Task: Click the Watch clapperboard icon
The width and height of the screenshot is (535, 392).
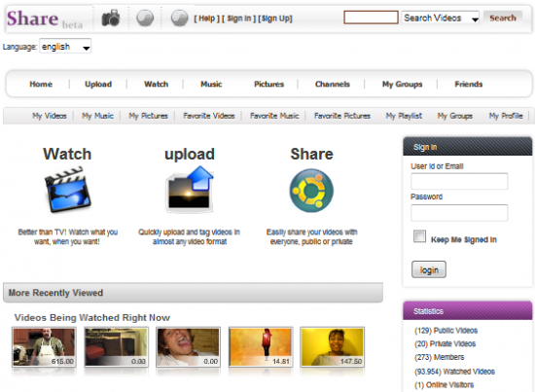Action: (68, 190)
